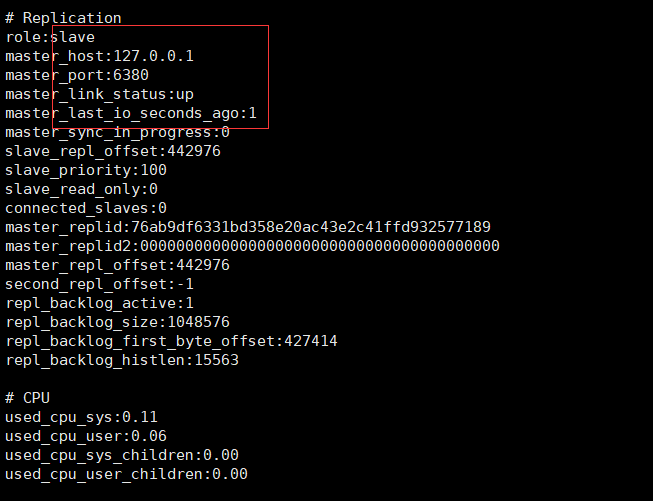The height and width of the screenshot is (501, 653).
Task: Click the master_sync_in_progress:0 line
Action: click(117, 132)
